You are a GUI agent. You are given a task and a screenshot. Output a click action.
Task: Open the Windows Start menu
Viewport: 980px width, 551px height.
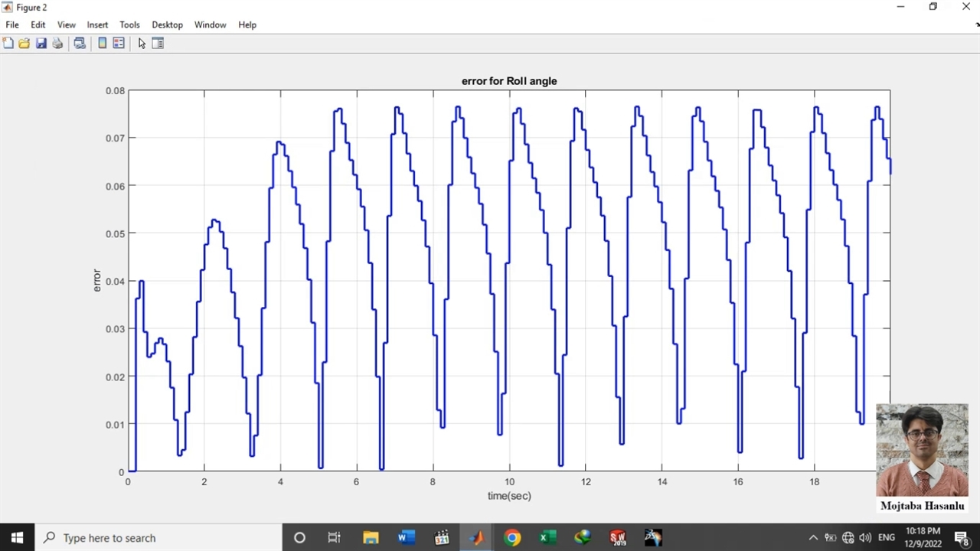point(17,538)
